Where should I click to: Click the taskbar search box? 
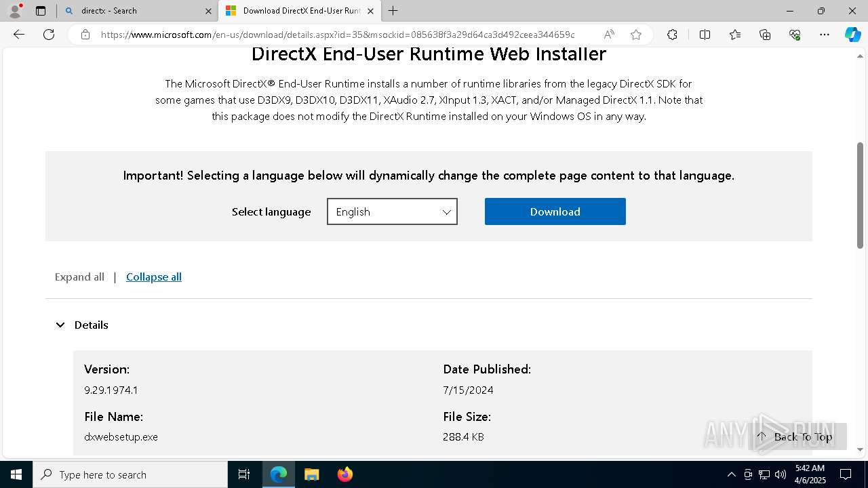point(130,474)
